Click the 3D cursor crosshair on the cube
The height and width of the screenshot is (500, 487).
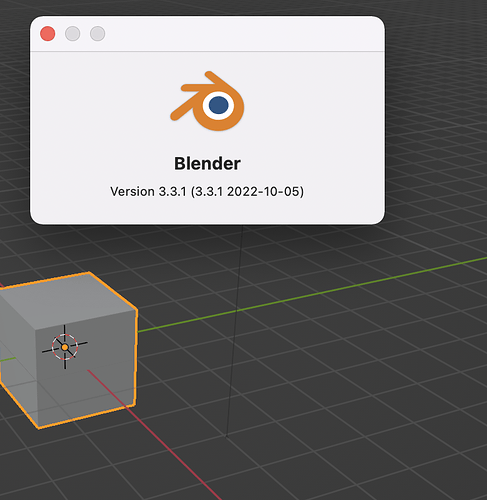point(65,347)
